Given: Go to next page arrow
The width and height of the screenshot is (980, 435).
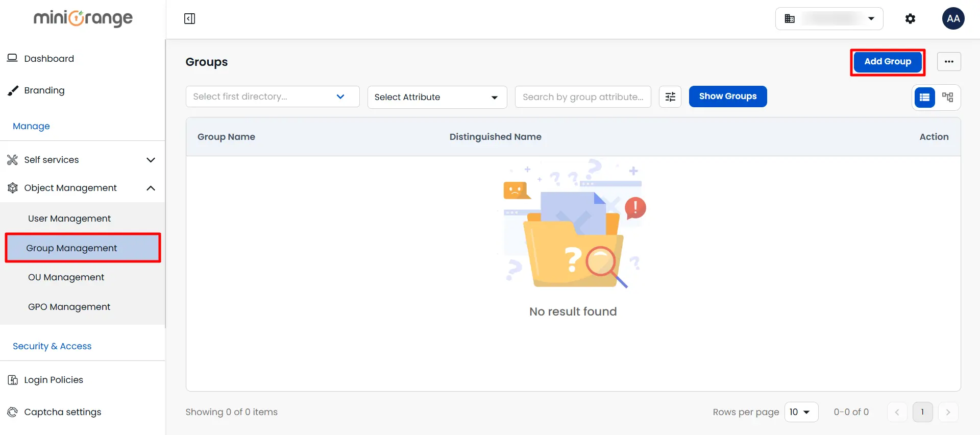Looking at the screenshot, I should pyautogui.click(x=948, y=412).
